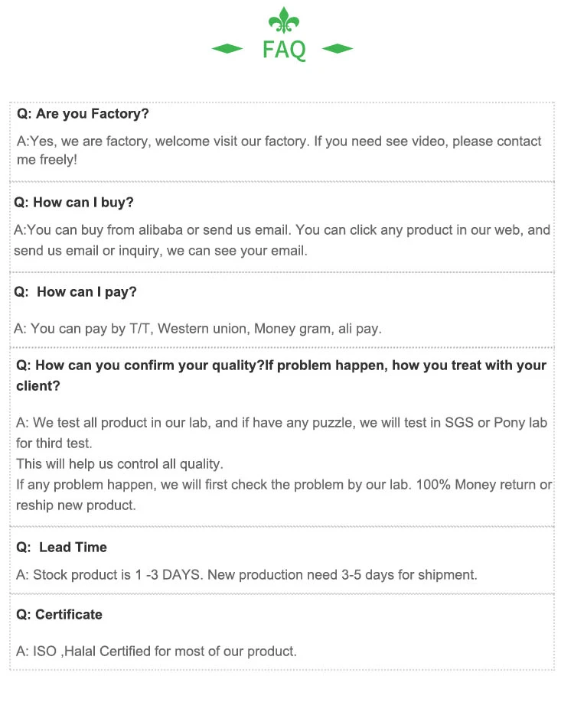This screenshot has width=574, height=728.
Task: Click the "Are you Factory?" question
Action: pyautogui.click(x=83, y=114)
